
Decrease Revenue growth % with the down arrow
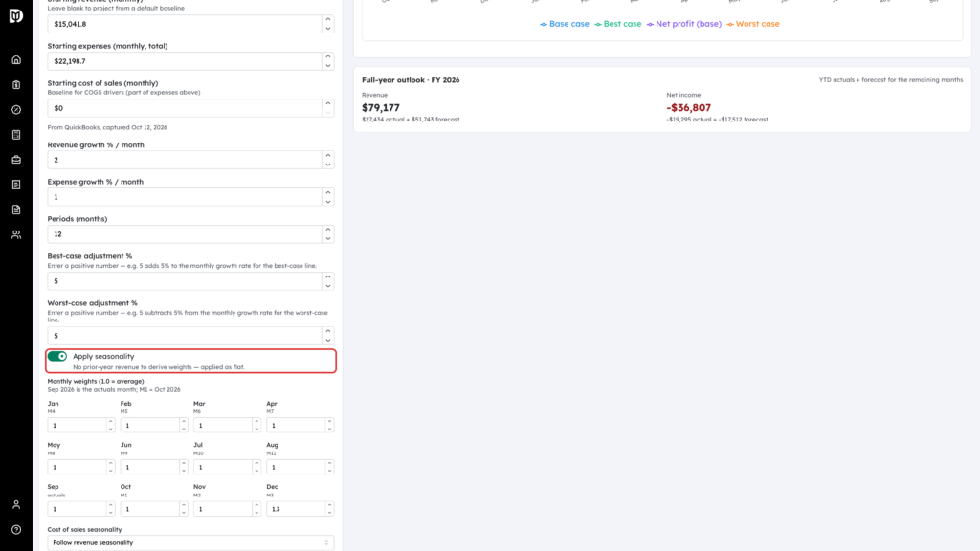click(x=328, y=165)
